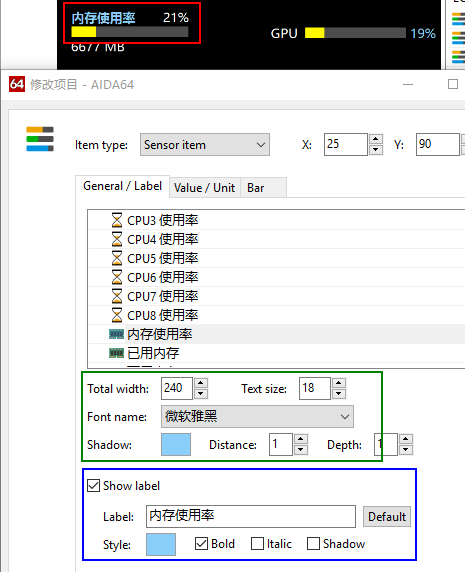Image resolution: width=465 pixels, height=572 pixels.
Task: Click the AIDA64 logo icon in title bar
Action: click(x=17, y=84)
